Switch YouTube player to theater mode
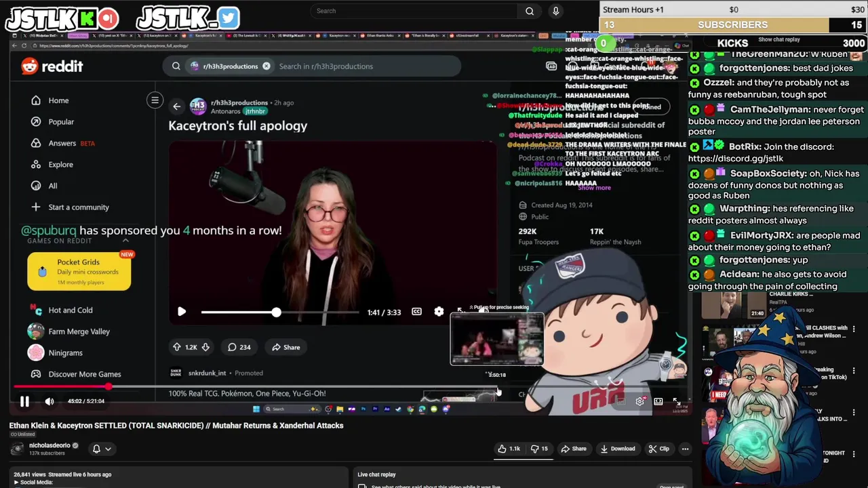The image size is (868, 488). (658, 401)
